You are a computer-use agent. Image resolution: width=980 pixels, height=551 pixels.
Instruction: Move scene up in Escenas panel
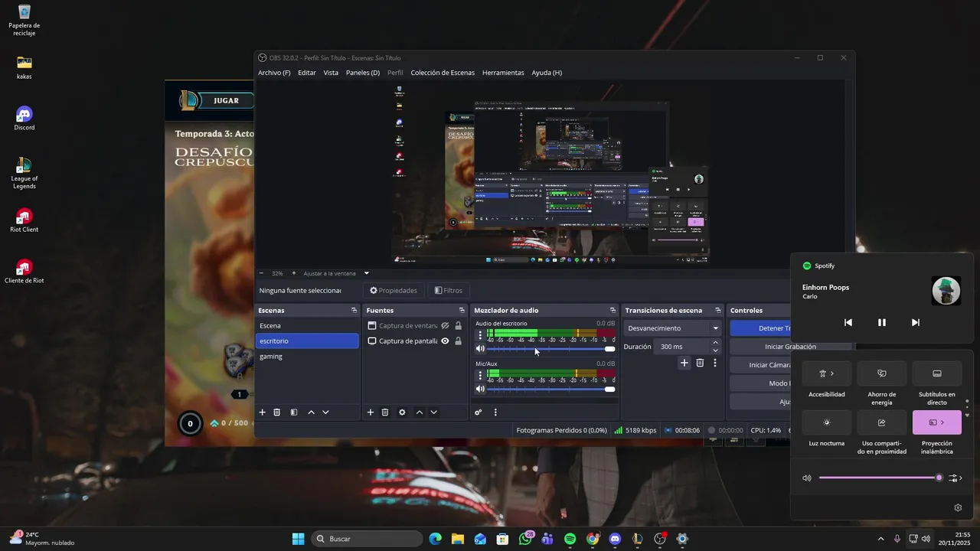click(311, 412)
